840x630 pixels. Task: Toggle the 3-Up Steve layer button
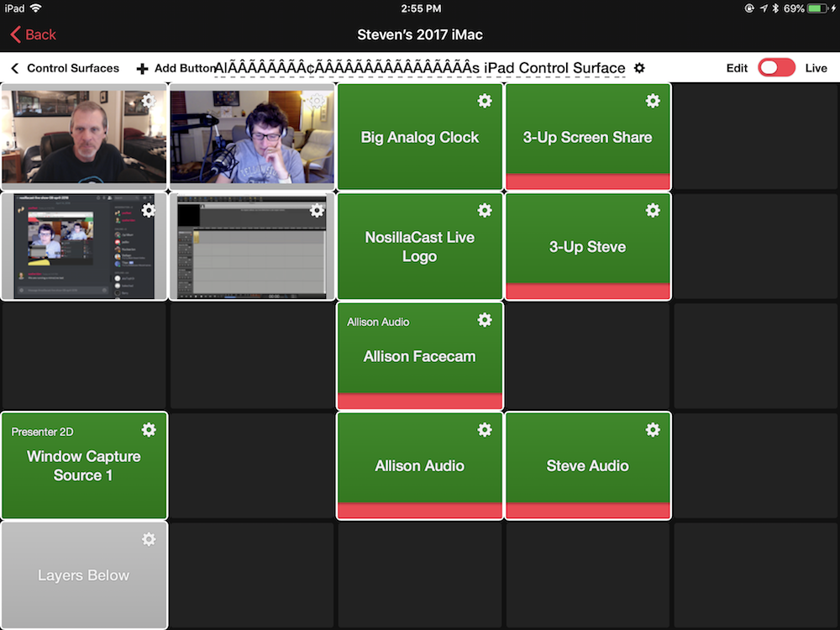587,247
